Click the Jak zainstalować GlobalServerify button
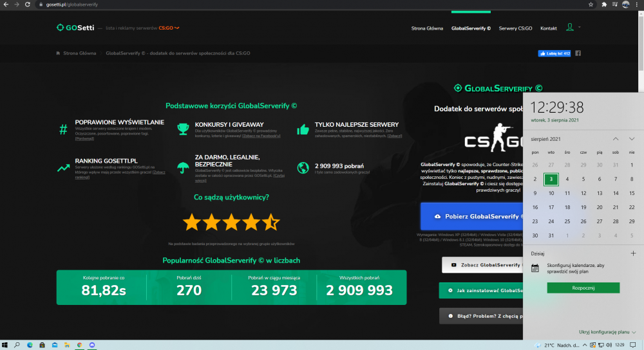Viewport: 644px width, 350px height. point(480,291)
